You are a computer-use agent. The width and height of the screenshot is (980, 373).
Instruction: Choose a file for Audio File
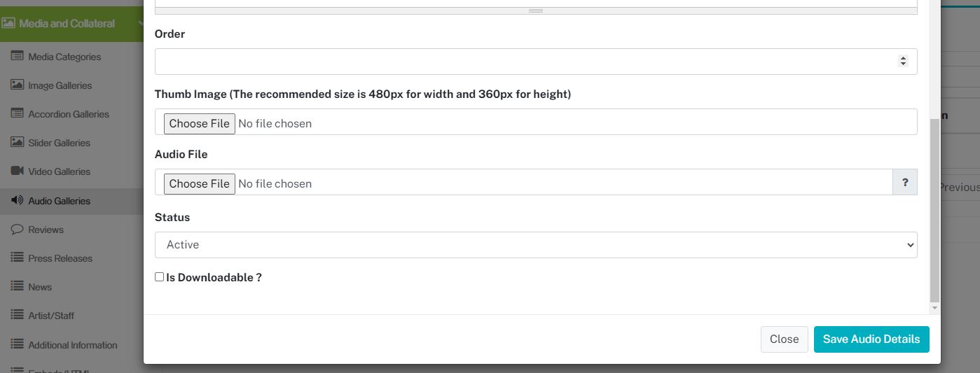click(200, 184)
